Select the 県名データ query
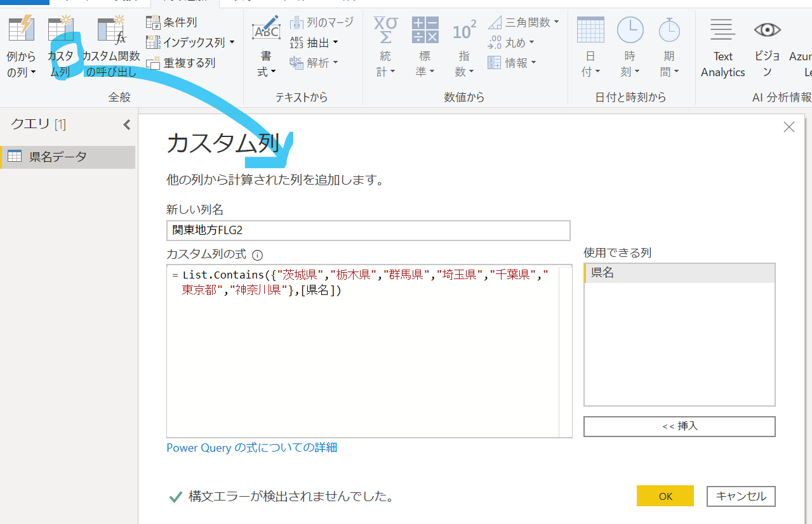The width and height of the screenshot is (812, 524). coord(68,157)
